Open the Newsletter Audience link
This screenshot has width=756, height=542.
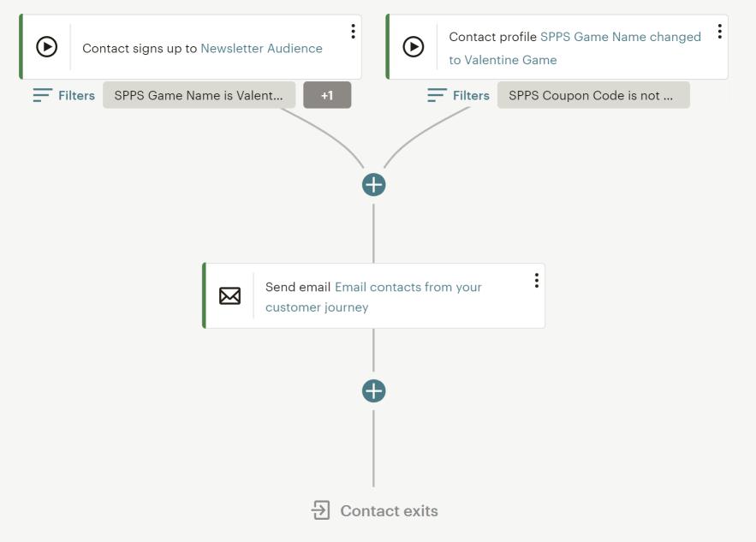[261, 48]
